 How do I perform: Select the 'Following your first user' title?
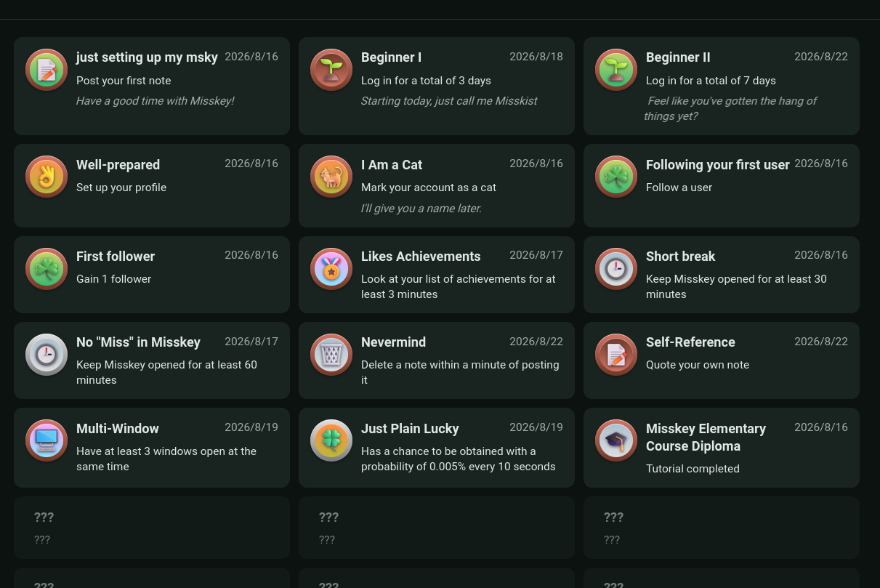(x=718, y=165)
